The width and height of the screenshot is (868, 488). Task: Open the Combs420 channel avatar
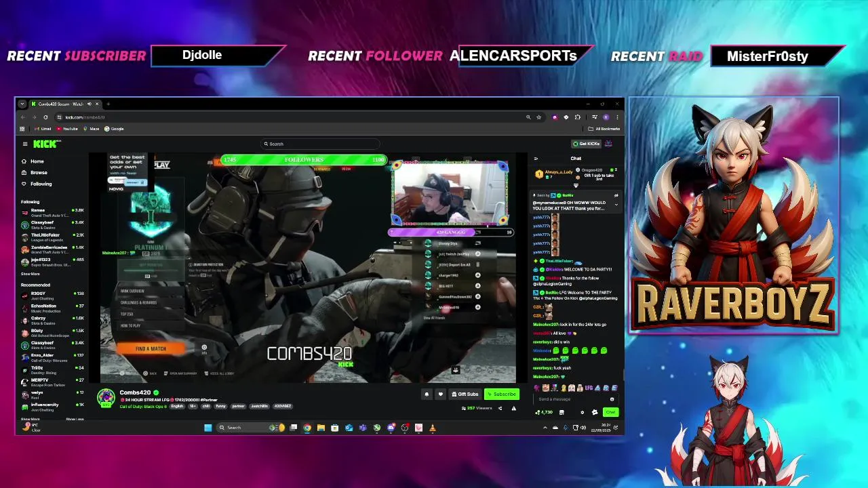click(x=106, y=397)
